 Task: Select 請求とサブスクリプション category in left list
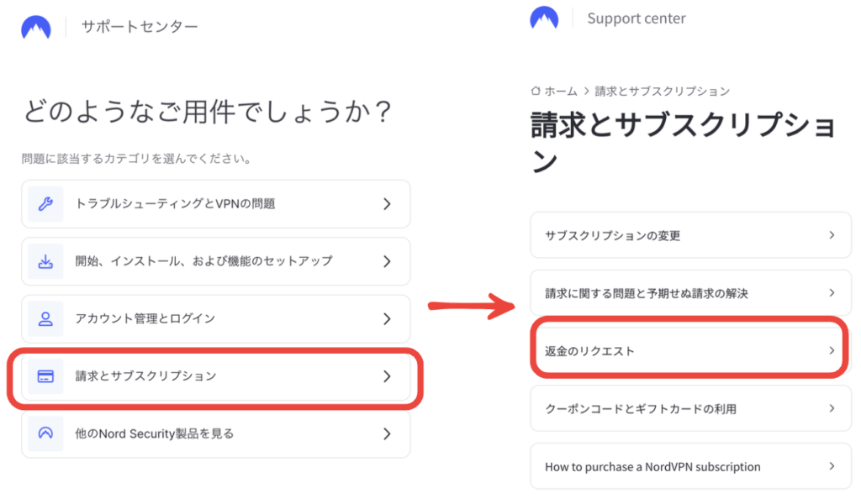(145, 376)
